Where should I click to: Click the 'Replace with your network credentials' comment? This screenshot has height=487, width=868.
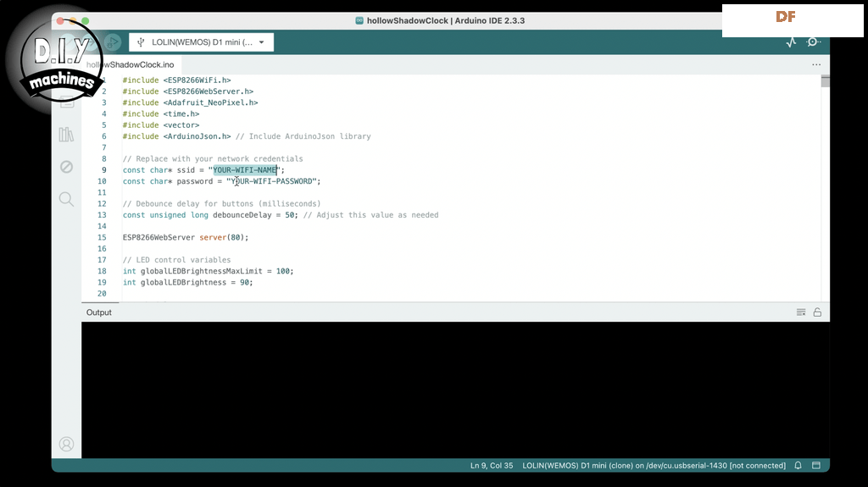(x=213, y=159)
